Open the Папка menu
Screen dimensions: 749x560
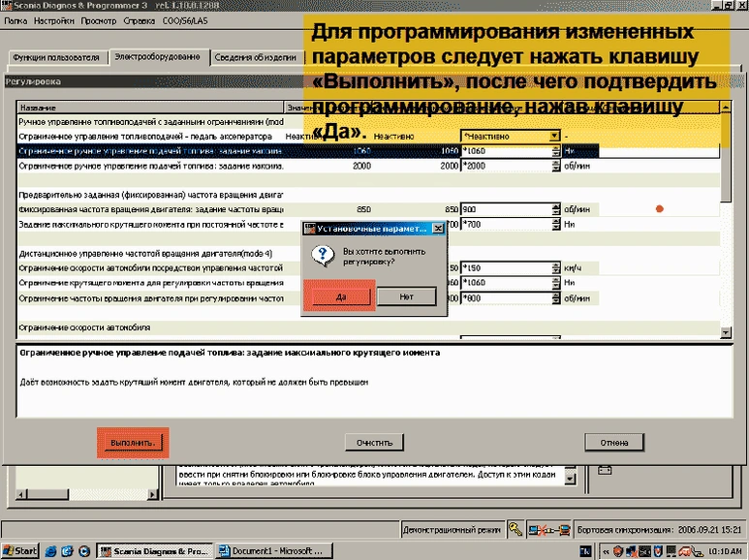16,19
